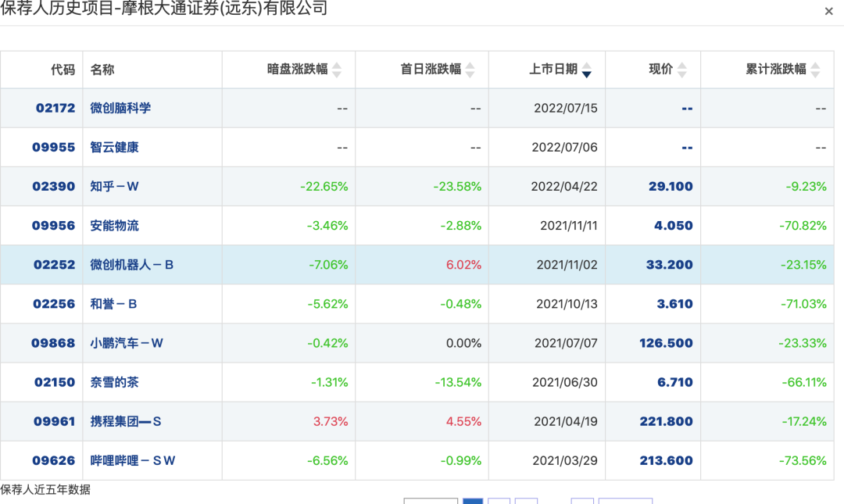This screenshot has width=844, height=504.
Task: Click stock code 09626
Action: click(x=53, y=461)
